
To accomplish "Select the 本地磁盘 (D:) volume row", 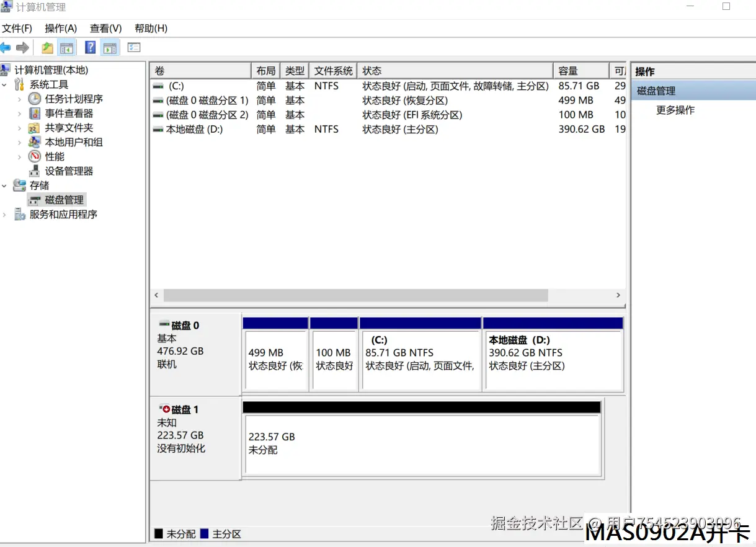I will [389, 129].
